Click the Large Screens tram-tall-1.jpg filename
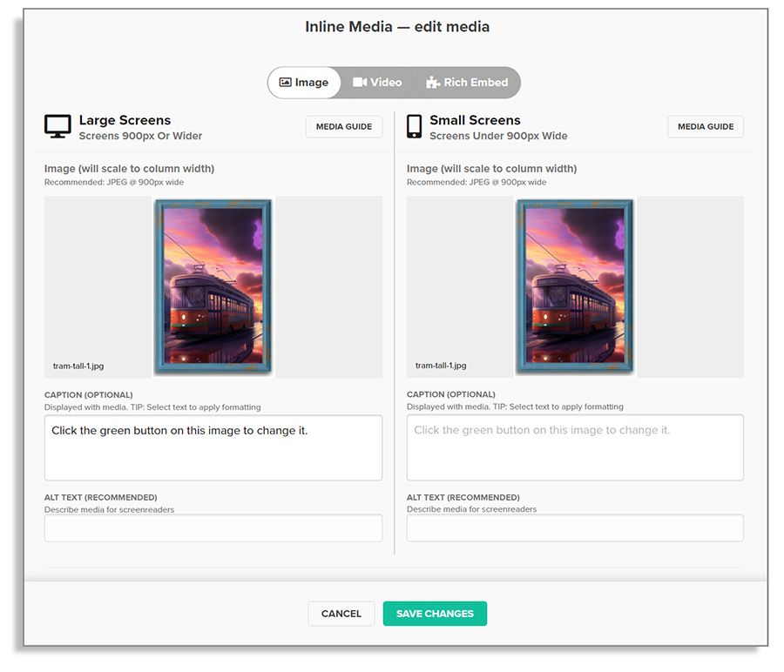784x672 pixels. [78, 366]
